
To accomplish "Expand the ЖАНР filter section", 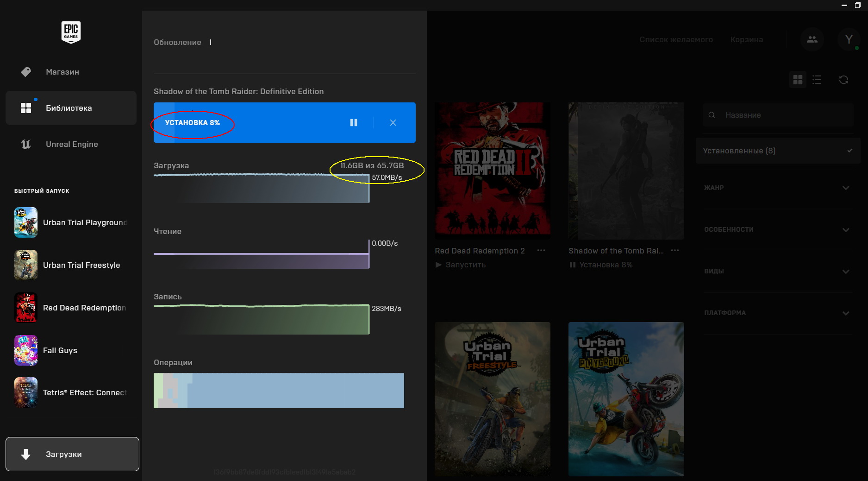I will [778, 188].
